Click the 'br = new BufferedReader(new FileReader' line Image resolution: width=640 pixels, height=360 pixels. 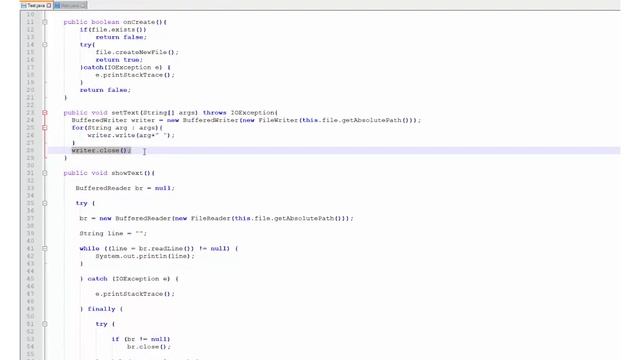click(216, 218)
